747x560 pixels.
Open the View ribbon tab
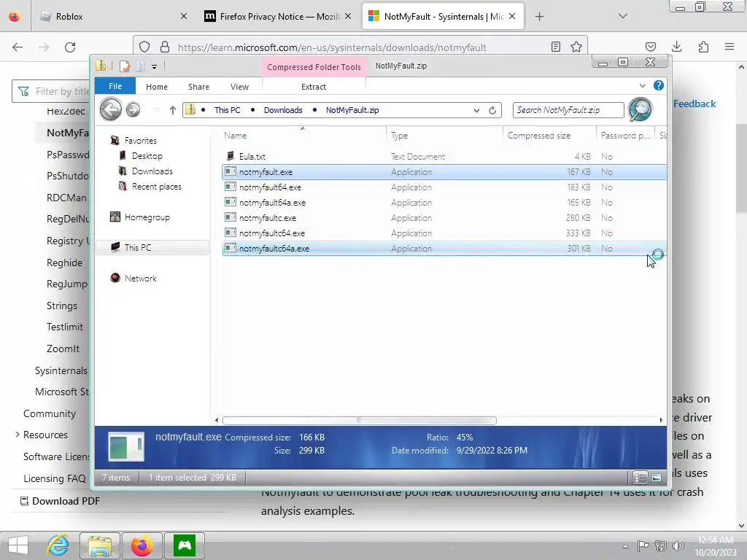[239, 87]
